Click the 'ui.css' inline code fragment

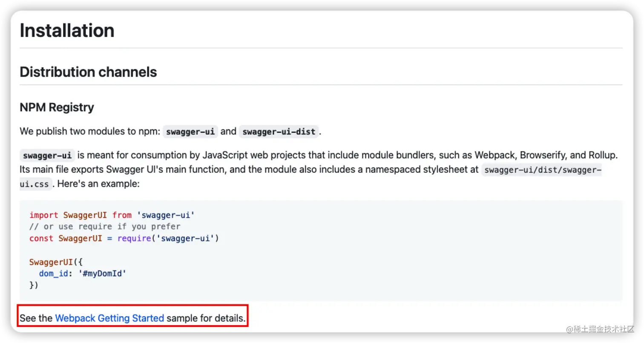[36, 185]
